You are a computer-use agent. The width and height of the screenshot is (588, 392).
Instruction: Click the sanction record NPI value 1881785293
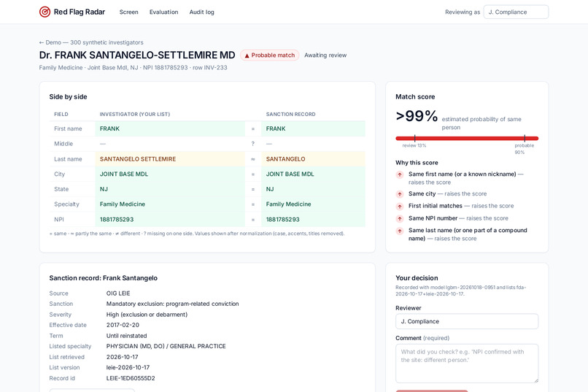point(283,220)
